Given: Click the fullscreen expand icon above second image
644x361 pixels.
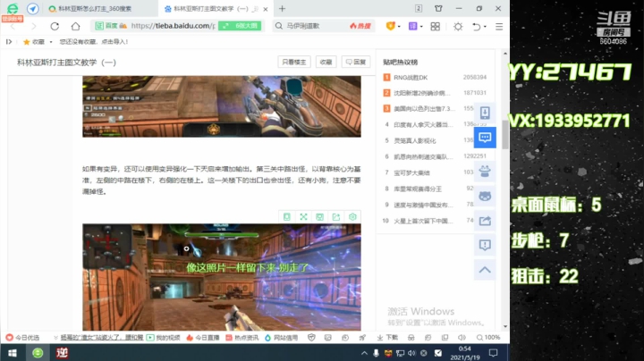Looking at the screenshot, I should click(303, 217).
